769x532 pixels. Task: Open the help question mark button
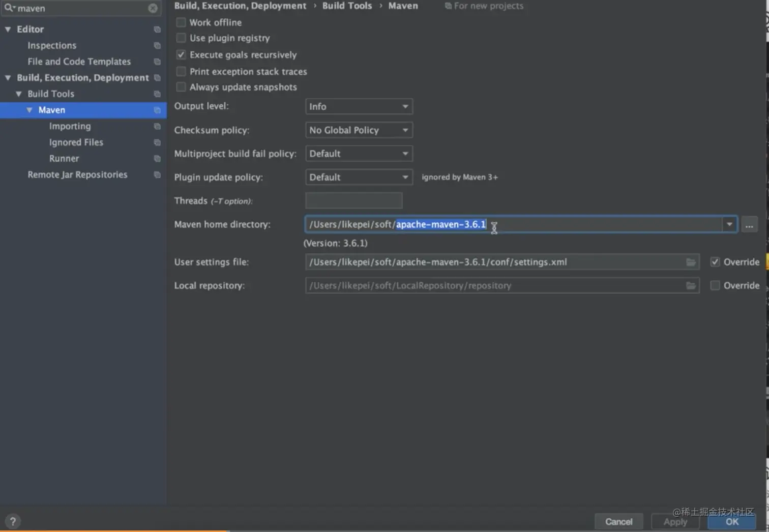[13, 521]
